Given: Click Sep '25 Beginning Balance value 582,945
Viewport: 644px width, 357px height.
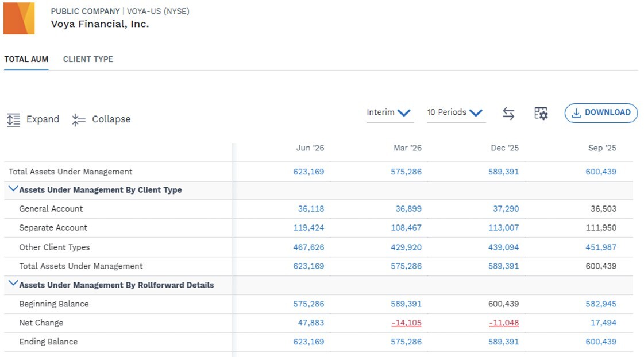Looking at the screenshot, I should click(601, 304).
